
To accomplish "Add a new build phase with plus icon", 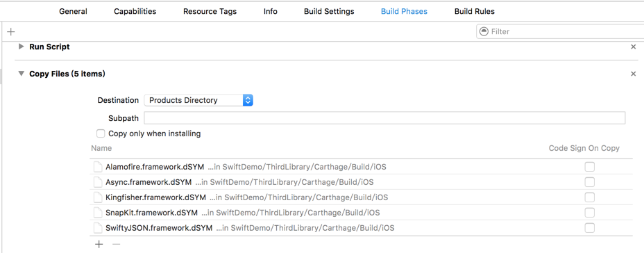I will [x=11, y=31].
